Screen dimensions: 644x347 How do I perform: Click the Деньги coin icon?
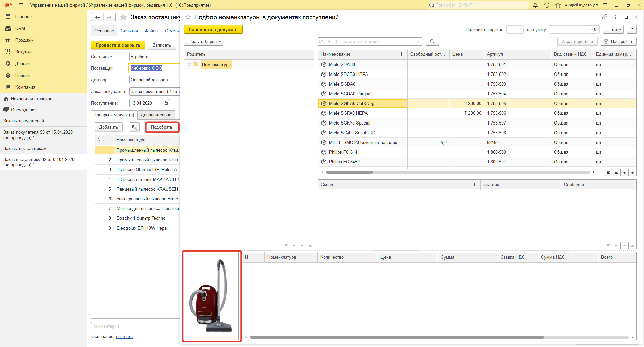tap(8, 63)
